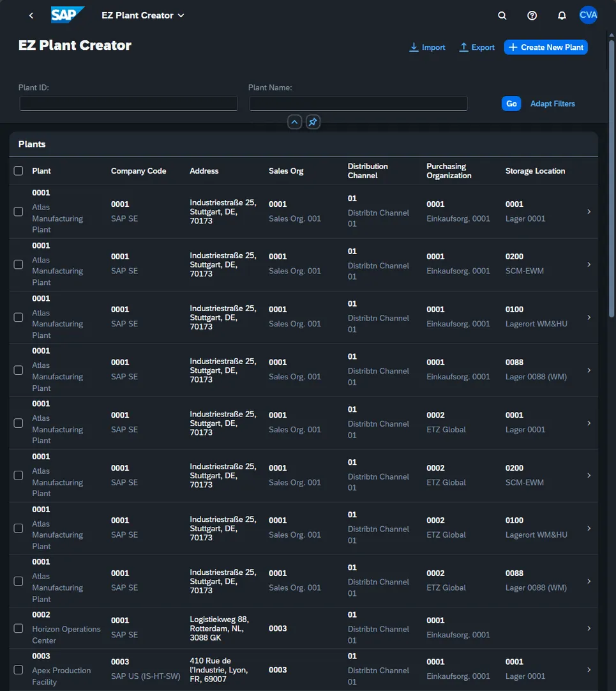Viewport: 616px width, 691px height.
Task: Click the Sales Org column header
Action: point(286,171)
